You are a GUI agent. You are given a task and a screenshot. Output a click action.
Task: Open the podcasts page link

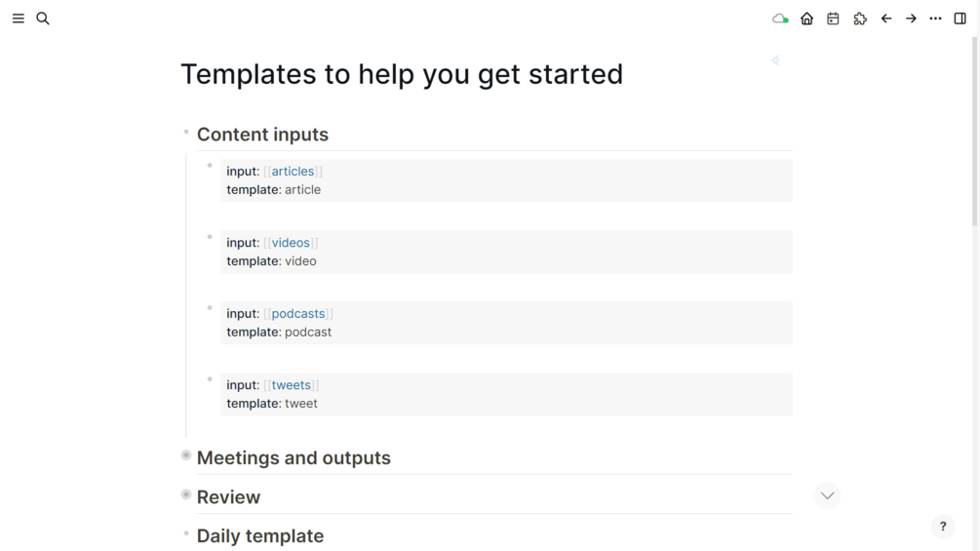click(297, 314)
